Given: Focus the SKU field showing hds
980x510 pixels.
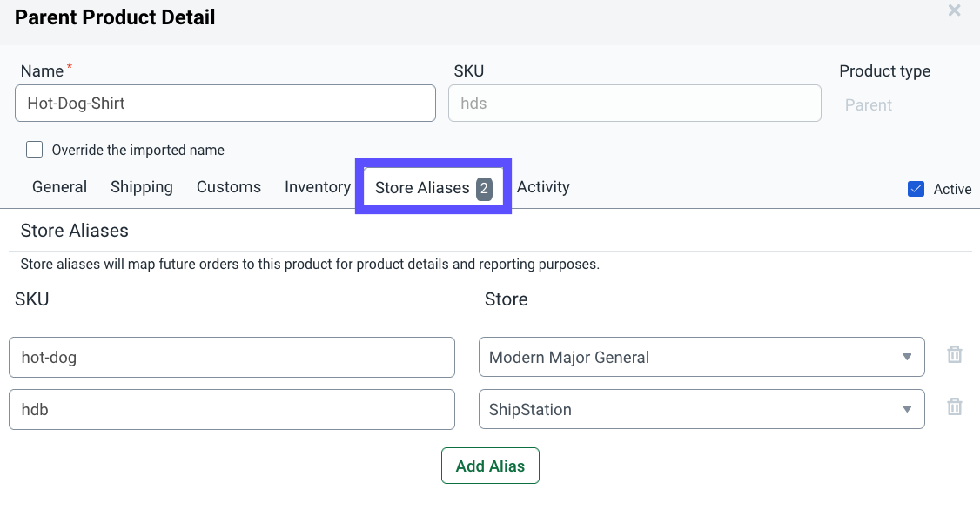Looking at the screenshot, I should coord(634,103).
